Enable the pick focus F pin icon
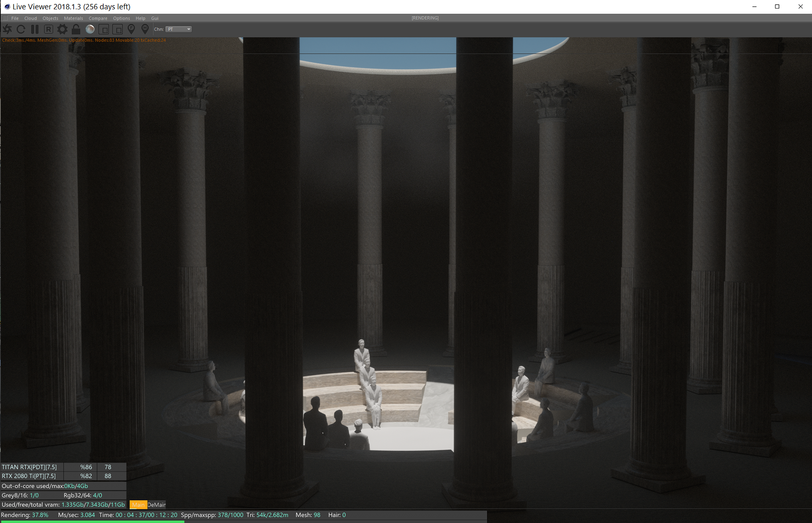This screenshot has width=812, height=523. click(x=132, y=29)
